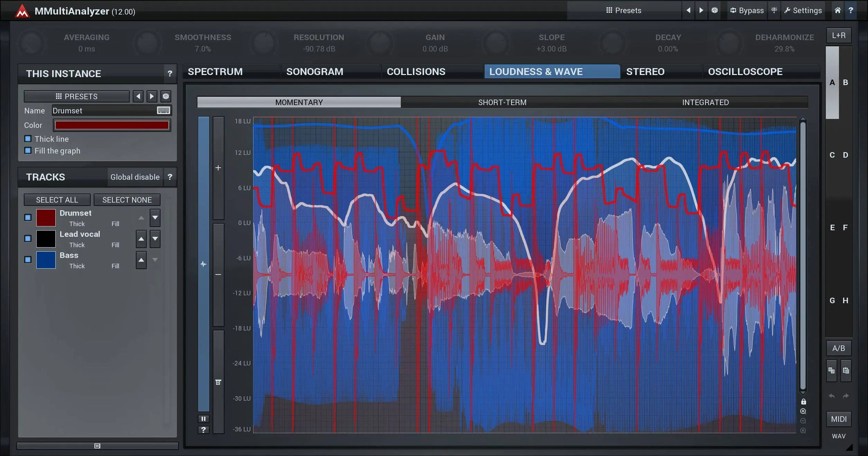Go to previous instance preset
868x456 pixels.
(138, 96)
